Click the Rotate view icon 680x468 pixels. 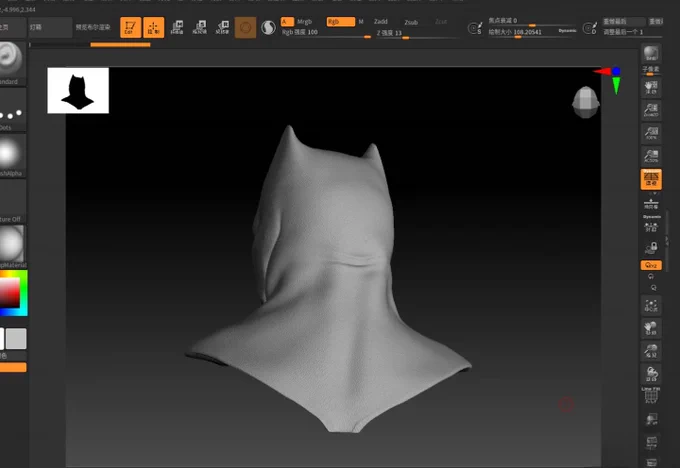pyautogui.click(x=651, y=373)
